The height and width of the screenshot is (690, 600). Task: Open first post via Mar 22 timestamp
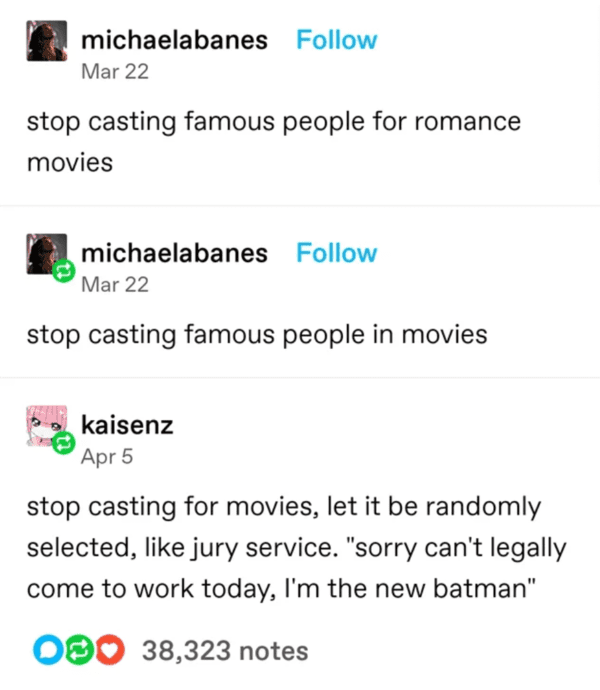point(115,71)
